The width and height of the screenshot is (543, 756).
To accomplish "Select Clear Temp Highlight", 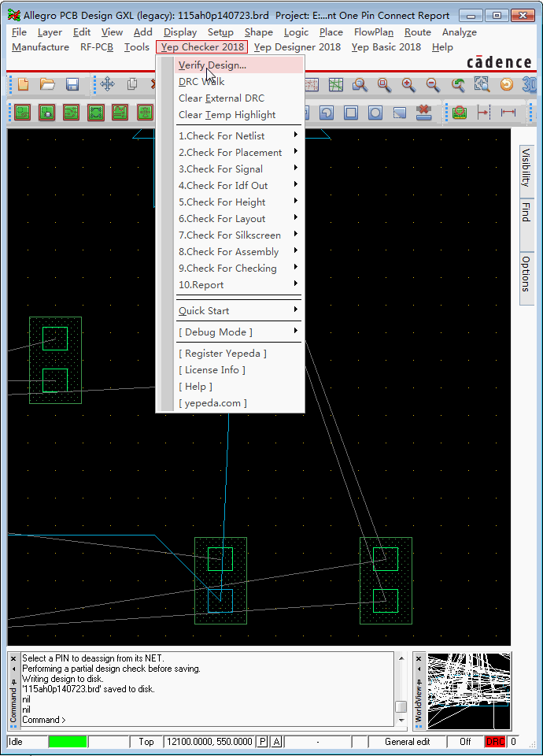I will tap(238, 115).
